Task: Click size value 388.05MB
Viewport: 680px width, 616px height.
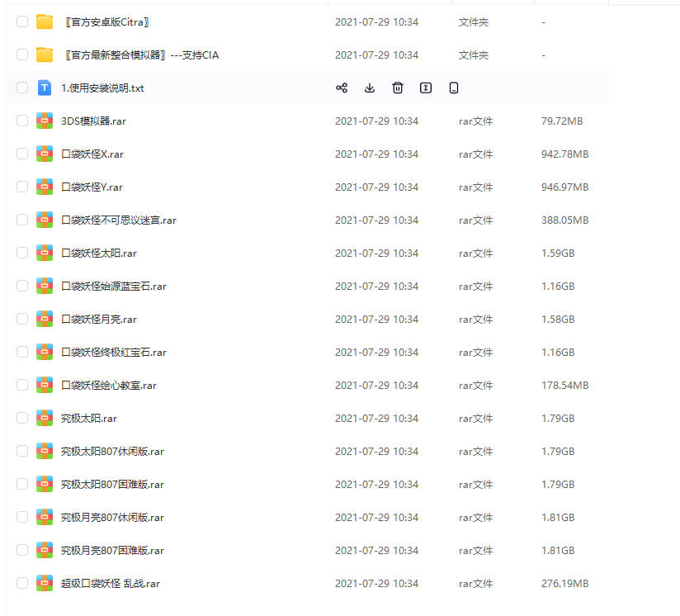Action: [x=564, y=220]
